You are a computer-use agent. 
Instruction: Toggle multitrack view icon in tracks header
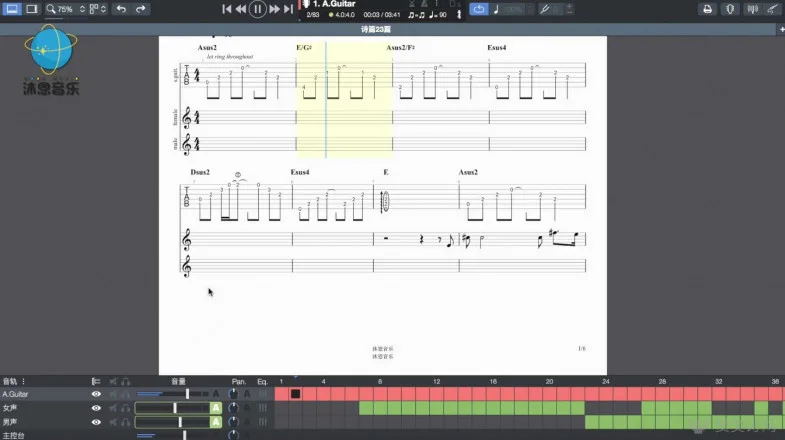coord(96,381)
